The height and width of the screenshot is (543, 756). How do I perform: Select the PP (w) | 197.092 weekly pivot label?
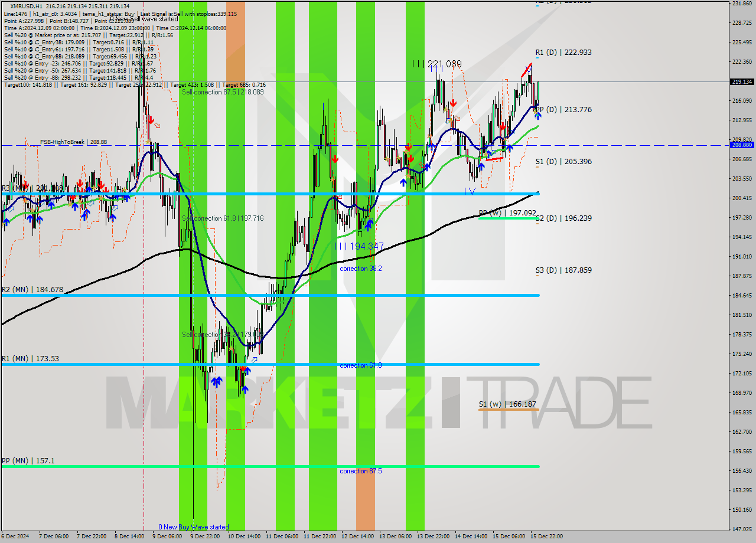(507, 213)
